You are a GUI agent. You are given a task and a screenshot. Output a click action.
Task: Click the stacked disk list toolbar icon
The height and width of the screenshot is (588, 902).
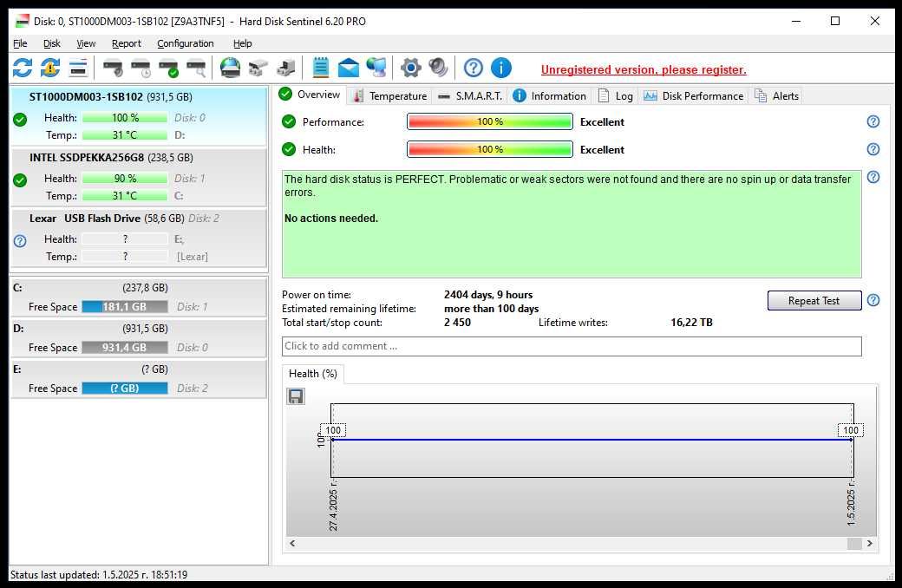[78, 68]
